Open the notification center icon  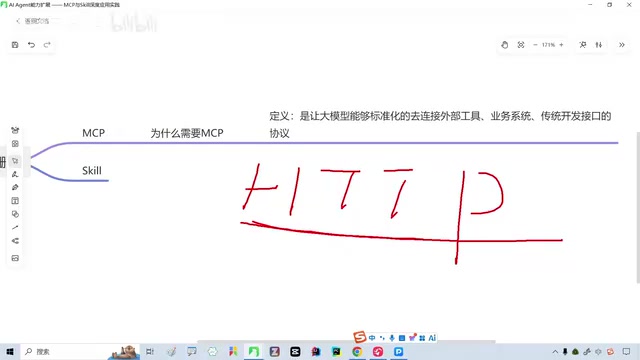tap(627, 351)
